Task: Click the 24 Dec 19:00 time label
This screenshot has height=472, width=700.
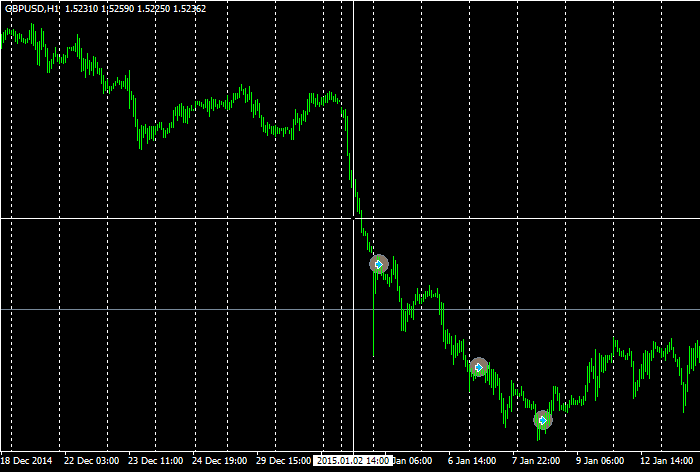Action: point(220,460)
